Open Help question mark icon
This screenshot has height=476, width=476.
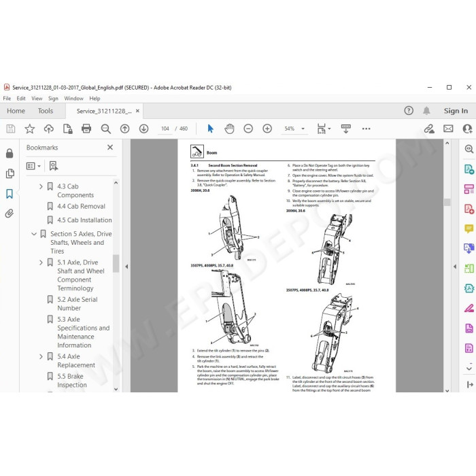tap(409, 110)
